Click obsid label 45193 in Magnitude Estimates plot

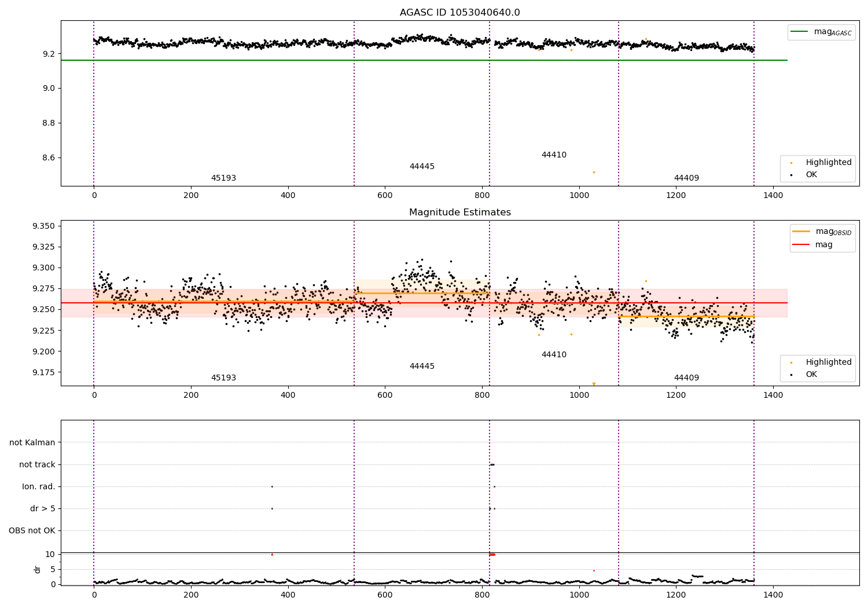(x=223, y=378)
